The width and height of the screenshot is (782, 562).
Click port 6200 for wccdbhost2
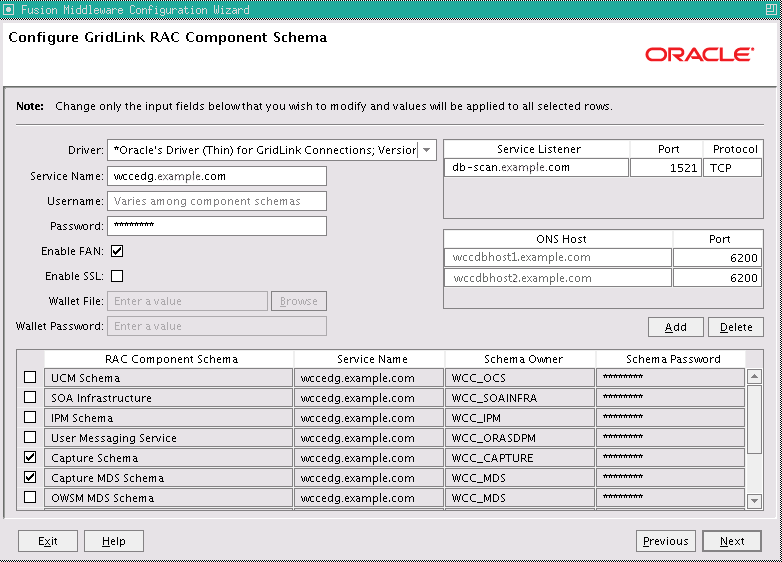[717, 278]
